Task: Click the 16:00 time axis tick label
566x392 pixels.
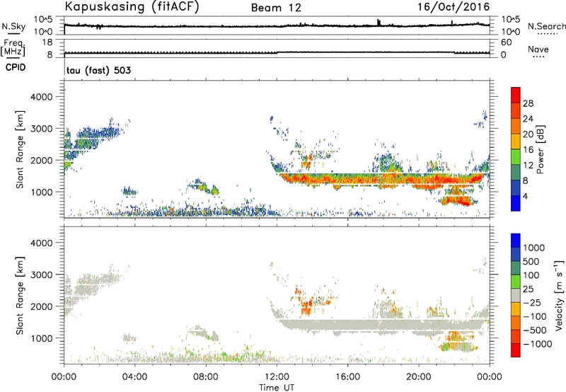Action: point(347,377)
